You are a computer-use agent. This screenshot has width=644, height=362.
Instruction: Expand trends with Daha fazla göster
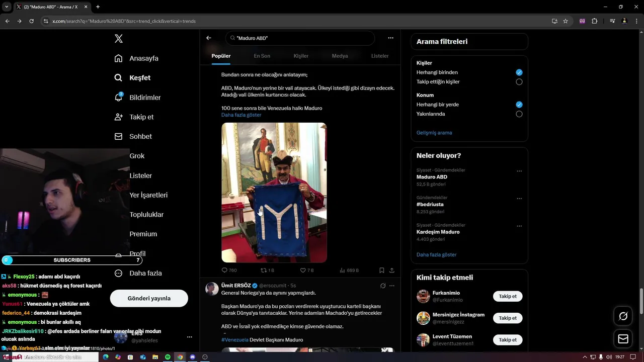tap(436, 255)
